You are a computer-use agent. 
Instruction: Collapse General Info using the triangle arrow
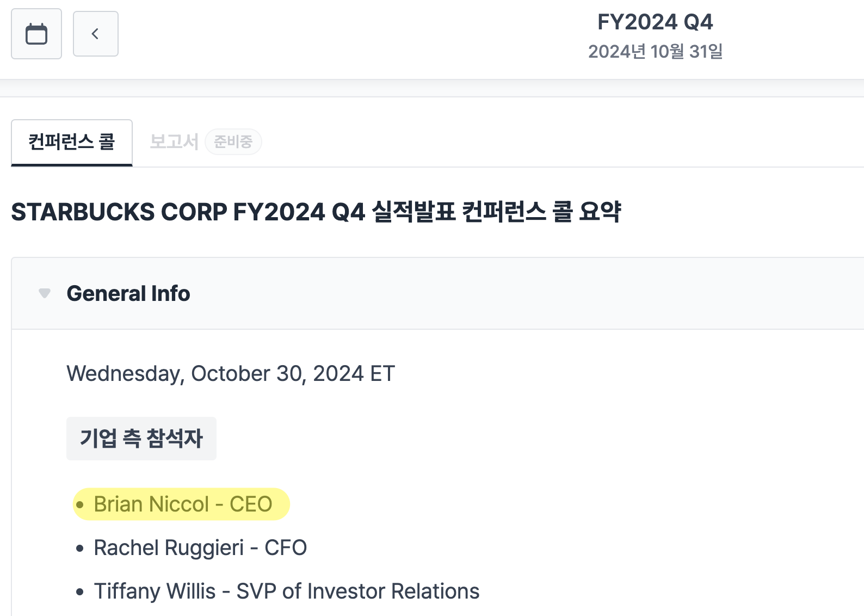45,293
